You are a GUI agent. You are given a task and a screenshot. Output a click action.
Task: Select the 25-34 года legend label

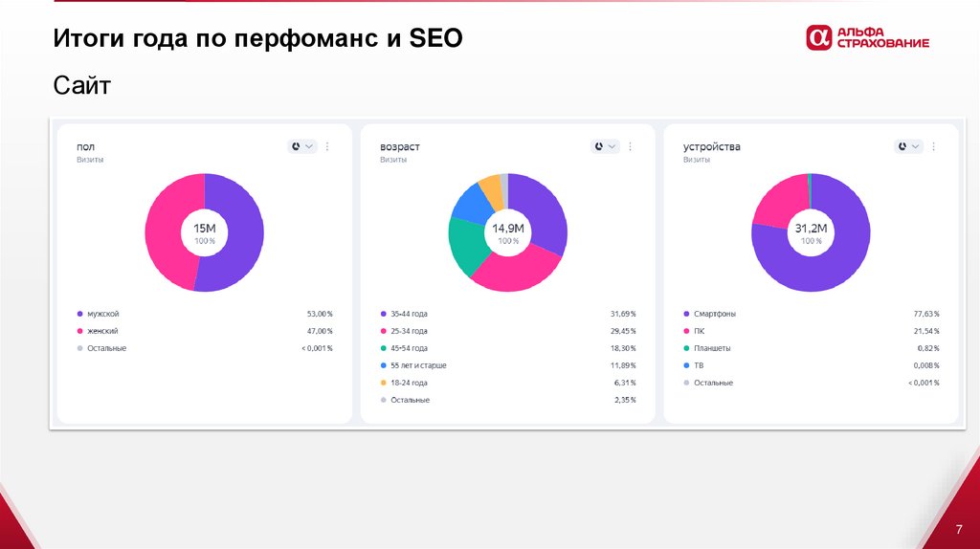click(410, 331)
